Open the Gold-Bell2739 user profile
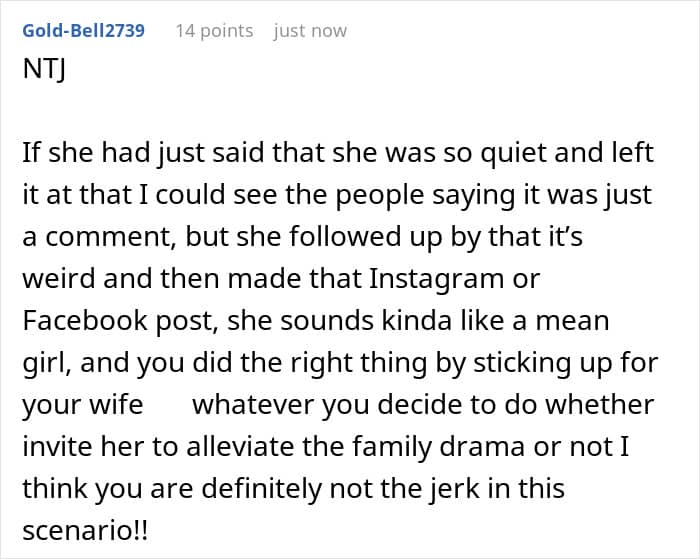Viewport: 700px width, 559px height. tap(83, 31)
